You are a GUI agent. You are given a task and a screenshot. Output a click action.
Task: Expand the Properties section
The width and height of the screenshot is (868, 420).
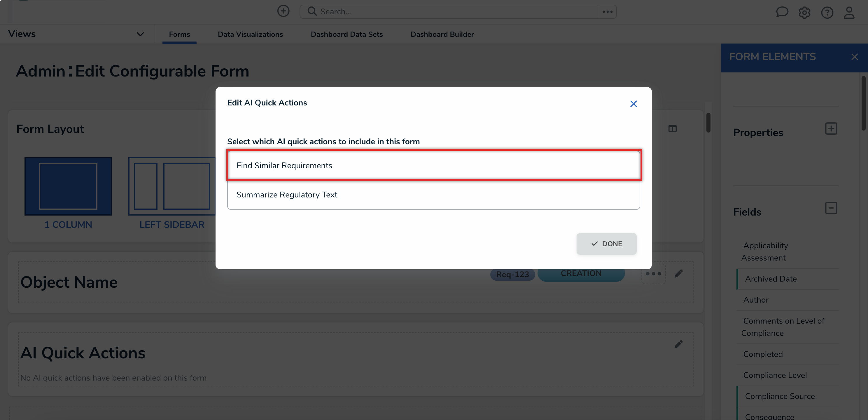(831, 129)
